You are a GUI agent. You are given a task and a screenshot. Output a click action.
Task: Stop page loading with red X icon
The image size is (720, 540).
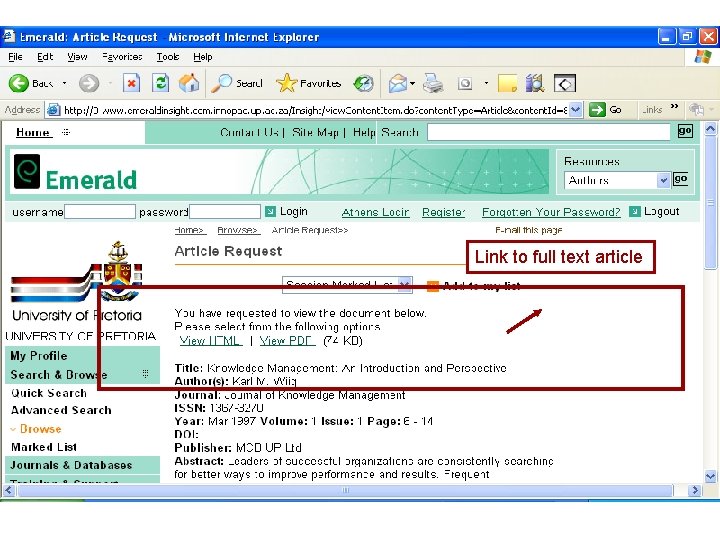tap(131, 84)
